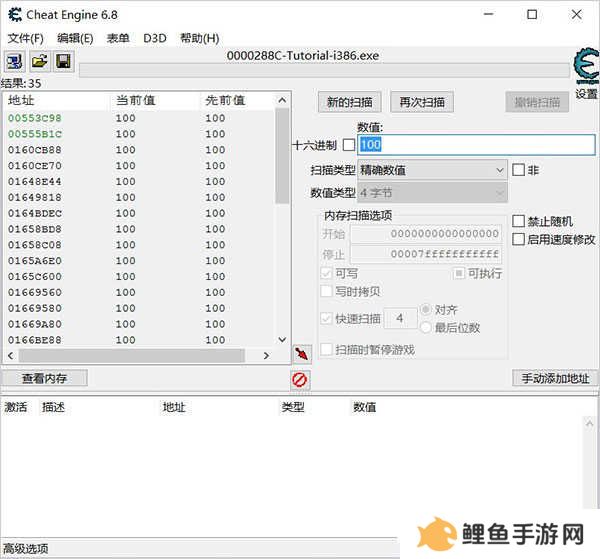
Task: Select address 0164BDEC in results
Action: click(x=34, y=213)
